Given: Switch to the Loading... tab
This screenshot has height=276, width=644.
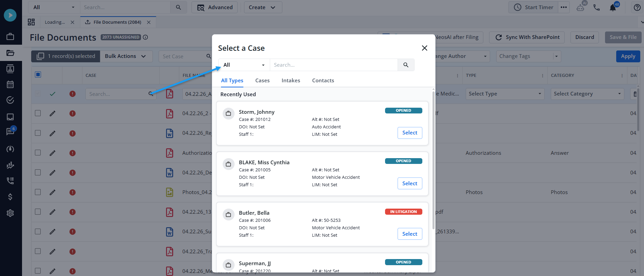Looking at the screenshot, I should tap(55, 22).
